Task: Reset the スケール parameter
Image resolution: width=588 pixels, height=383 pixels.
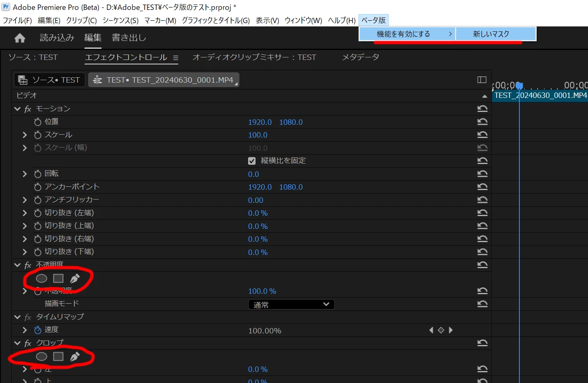Action: pos(482,135)
